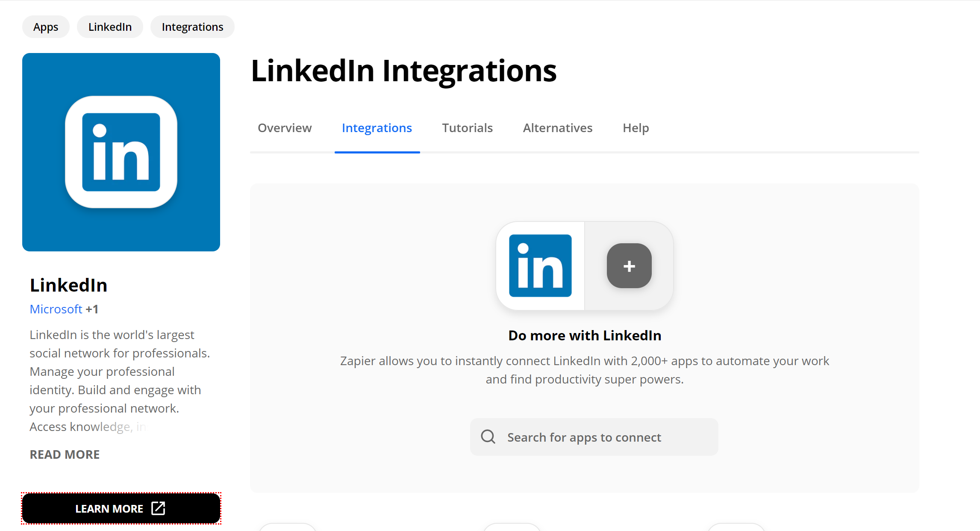Click the gray plus add-app icon
The height and width of the screenshot is (531, 980).
point(629,265)
